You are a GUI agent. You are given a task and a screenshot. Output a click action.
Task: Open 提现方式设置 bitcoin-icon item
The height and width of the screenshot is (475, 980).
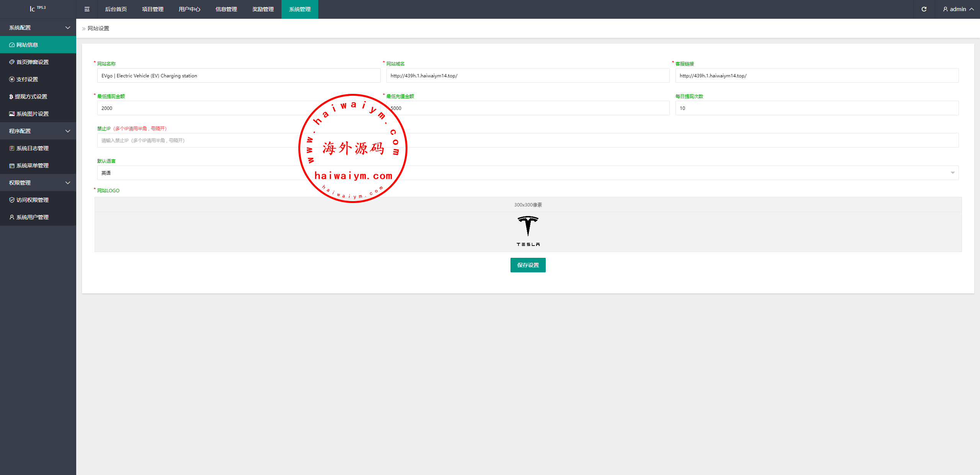(31, 97)
